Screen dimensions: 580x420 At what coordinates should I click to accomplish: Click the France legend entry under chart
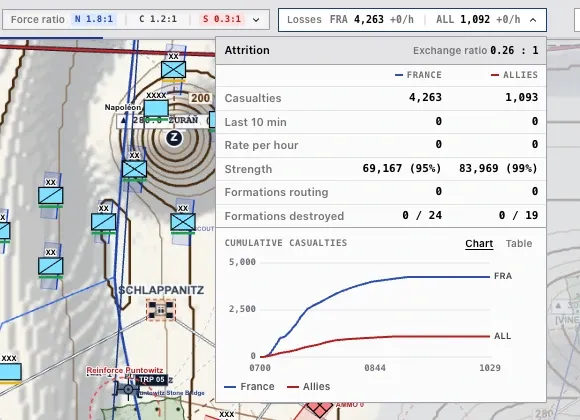249,387
